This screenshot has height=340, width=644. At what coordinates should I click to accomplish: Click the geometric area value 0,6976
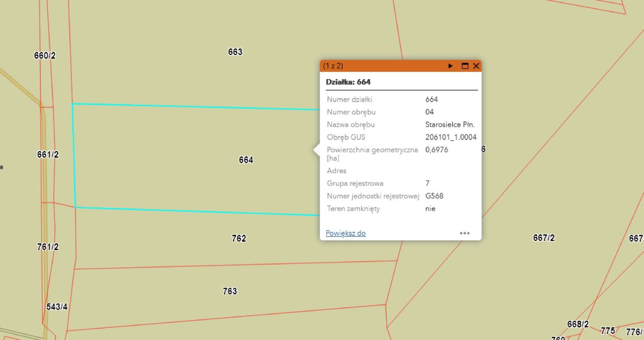coord(437,150)
